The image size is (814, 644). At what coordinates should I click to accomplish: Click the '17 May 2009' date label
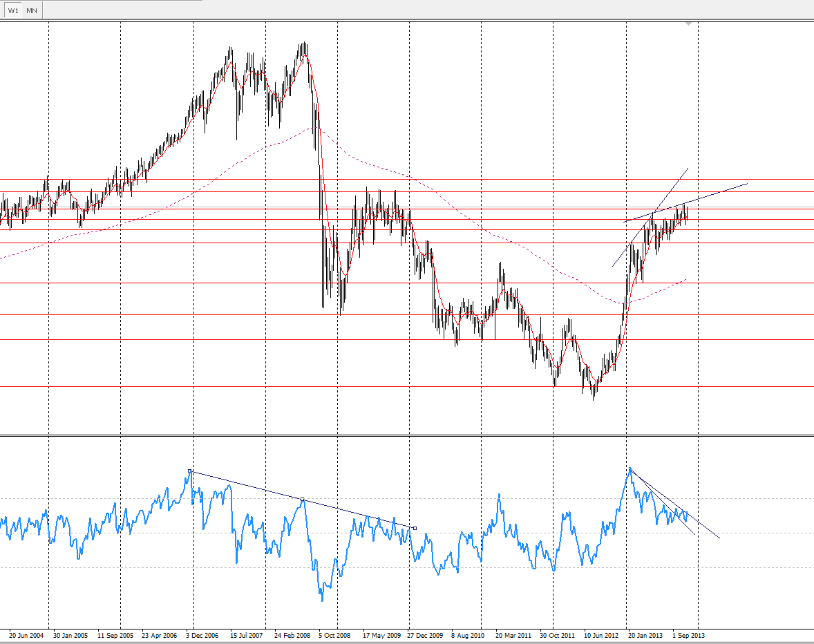click(381, 635)
